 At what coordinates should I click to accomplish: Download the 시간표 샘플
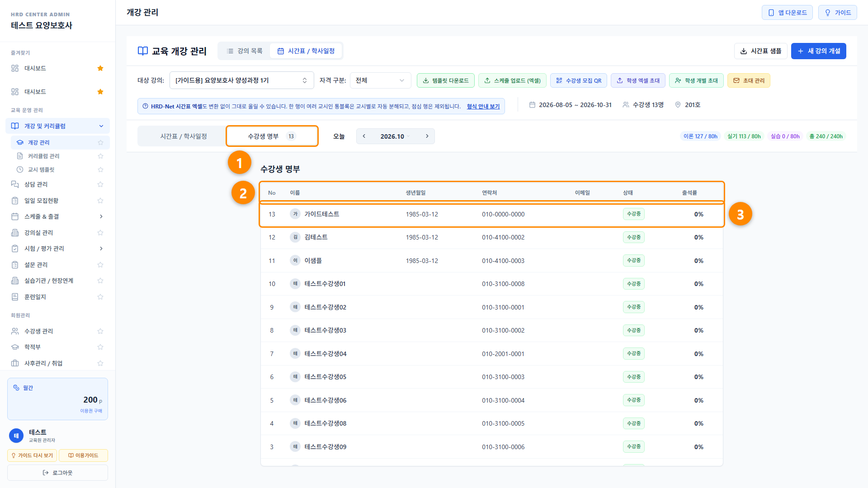pos(760,51)
